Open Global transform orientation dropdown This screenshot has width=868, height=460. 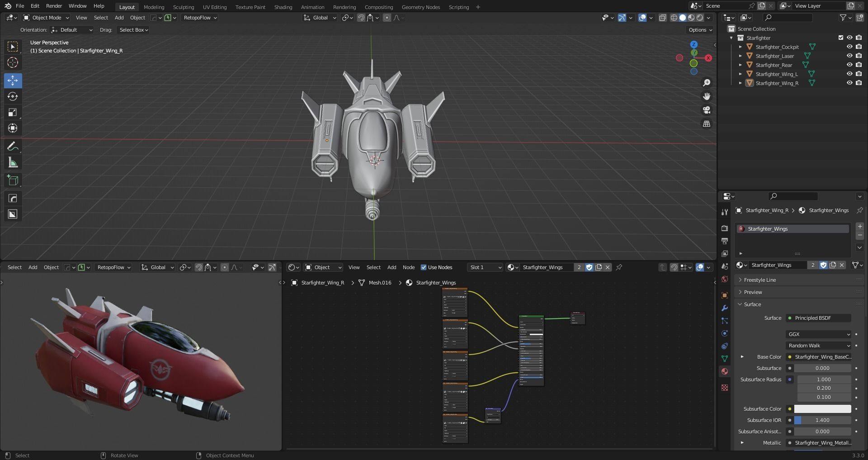[x=320, y=18]
